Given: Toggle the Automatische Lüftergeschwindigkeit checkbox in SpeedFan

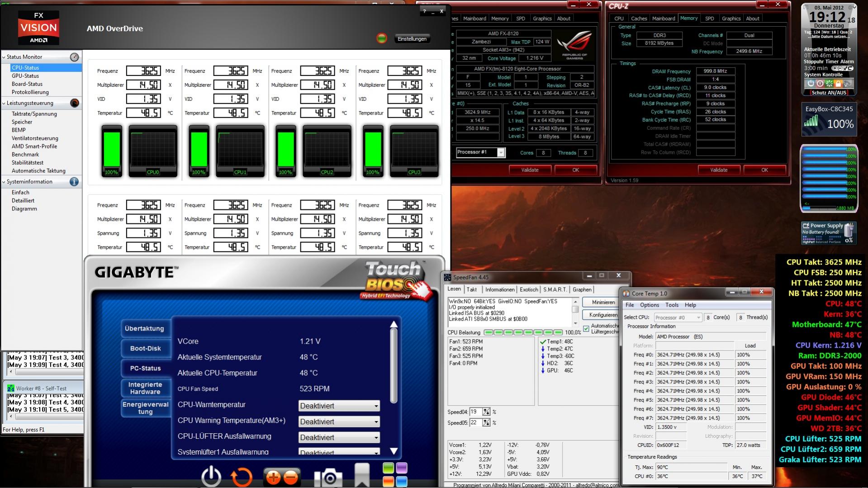Looking at the screenshot, I should coord(586,328).
